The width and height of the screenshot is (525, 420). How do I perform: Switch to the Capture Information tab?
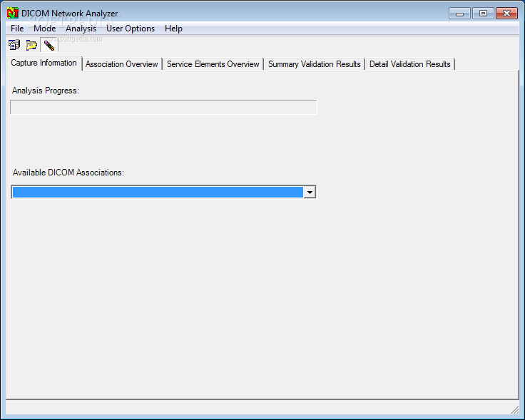(x=44, y=63)
